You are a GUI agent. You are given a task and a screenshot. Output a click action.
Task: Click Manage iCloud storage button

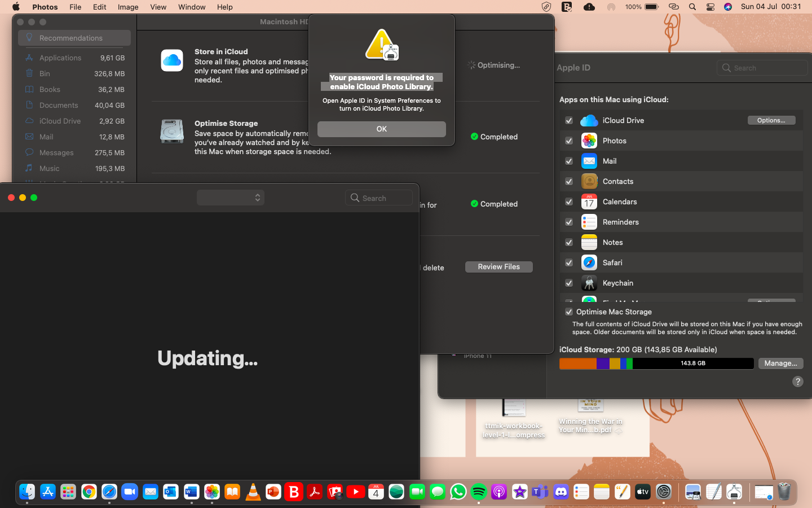pos(781,364)
